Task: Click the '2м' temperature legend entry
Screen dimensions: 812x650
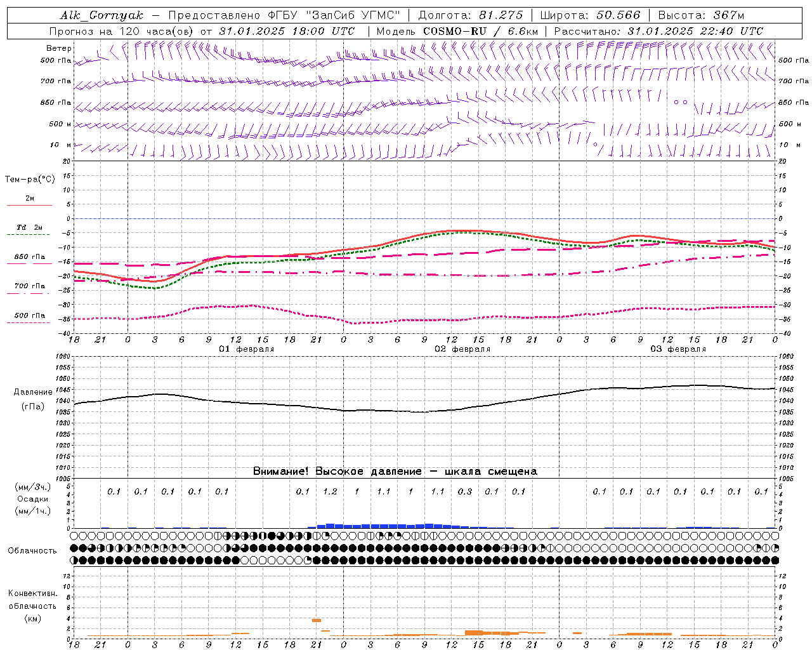Action: 30,199
